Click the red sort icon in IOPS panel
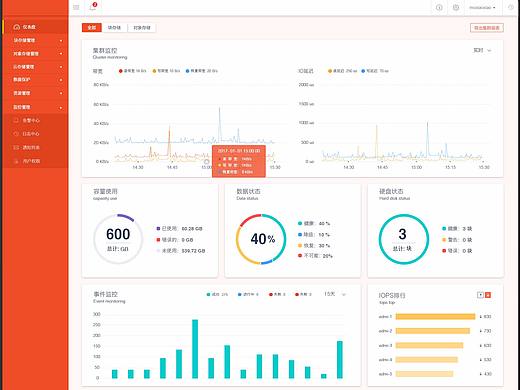The height and width of the screenshot is (390, 520). pyautogui.click(x=488, y=295)
